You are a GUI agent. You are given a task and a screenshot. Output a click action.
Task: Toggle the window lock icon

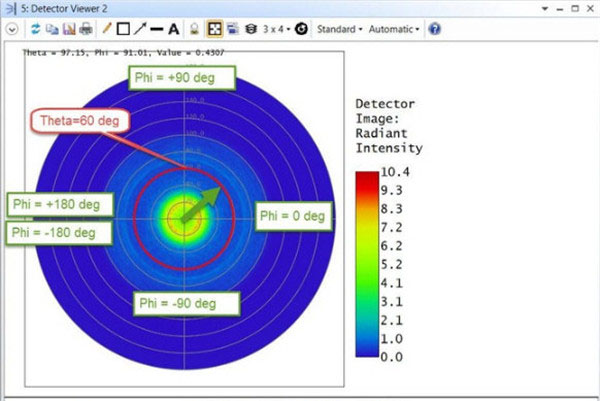195,29
